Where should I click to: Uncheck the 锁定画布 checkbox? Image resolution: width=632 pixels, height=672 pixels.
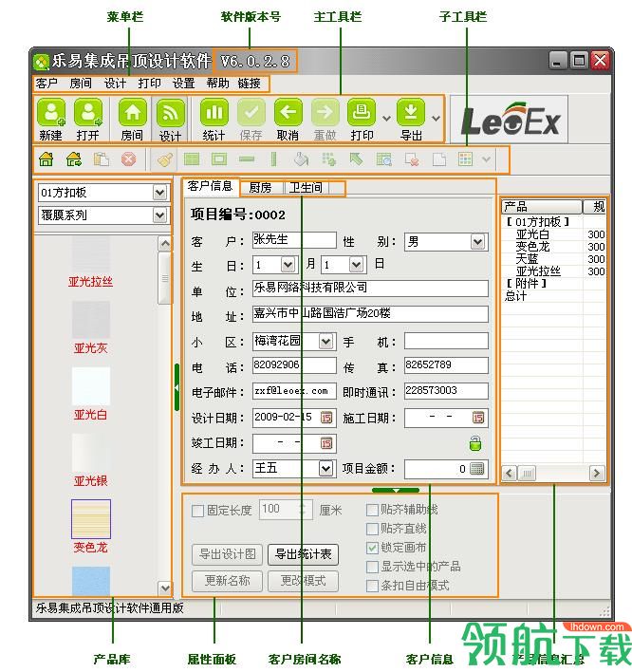click(372, 548)
